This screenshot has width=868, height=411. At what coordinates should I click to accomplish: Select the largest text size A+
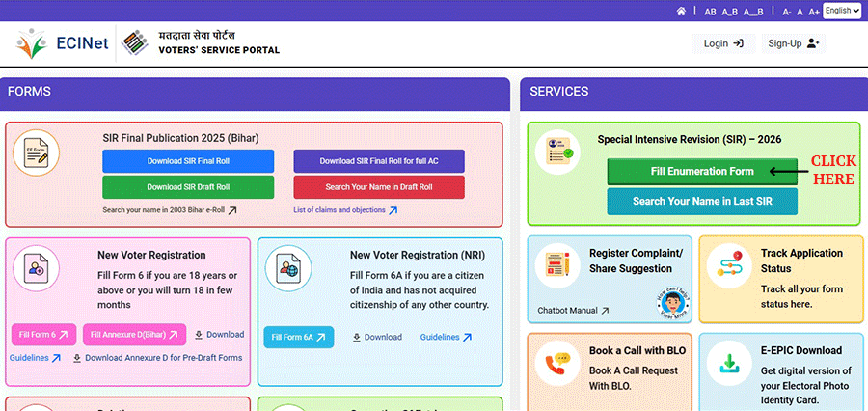814,12
